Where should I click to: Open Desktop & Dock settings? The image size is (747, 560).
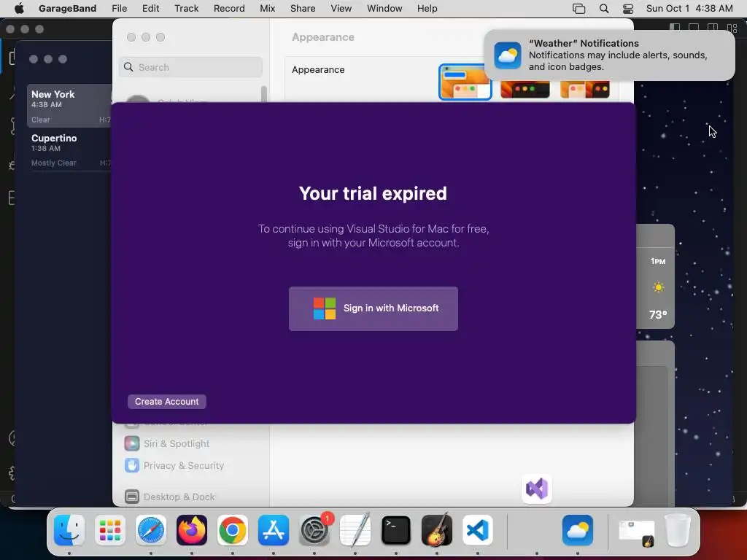click(179, 497)
